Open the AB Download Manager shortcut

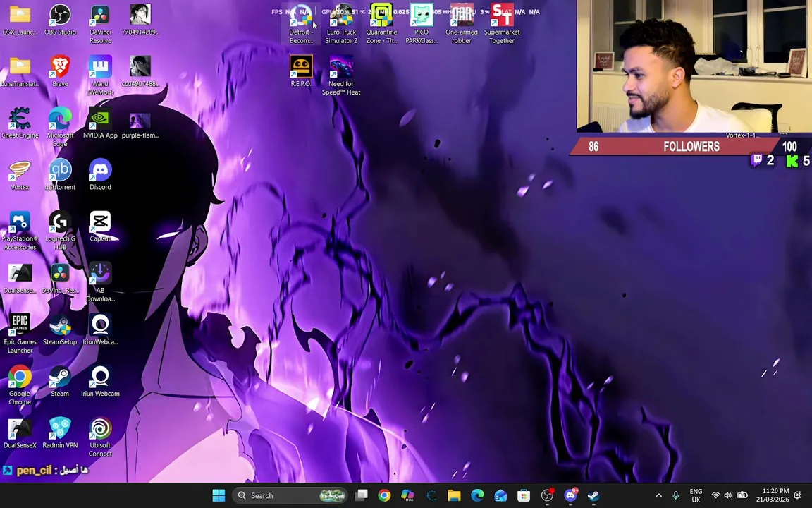click(100, 282)
